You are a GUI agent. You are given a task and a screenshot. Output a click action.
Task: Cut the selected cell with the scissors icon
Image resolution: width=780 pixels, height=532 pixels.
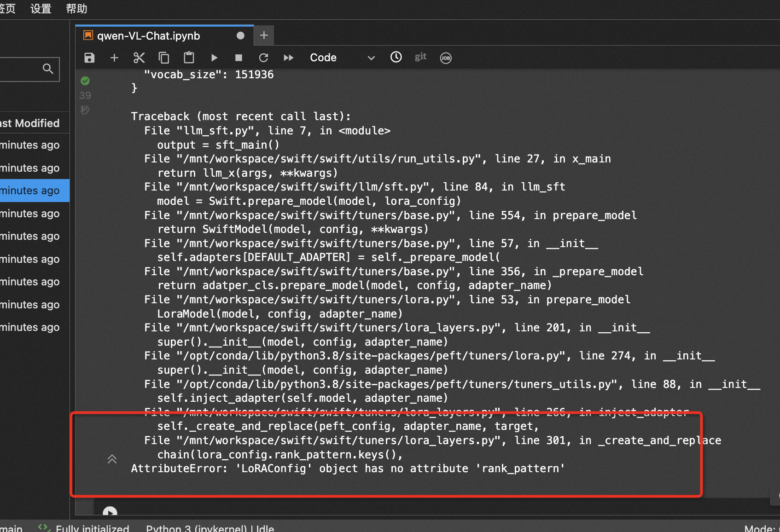tap(139, 58)
